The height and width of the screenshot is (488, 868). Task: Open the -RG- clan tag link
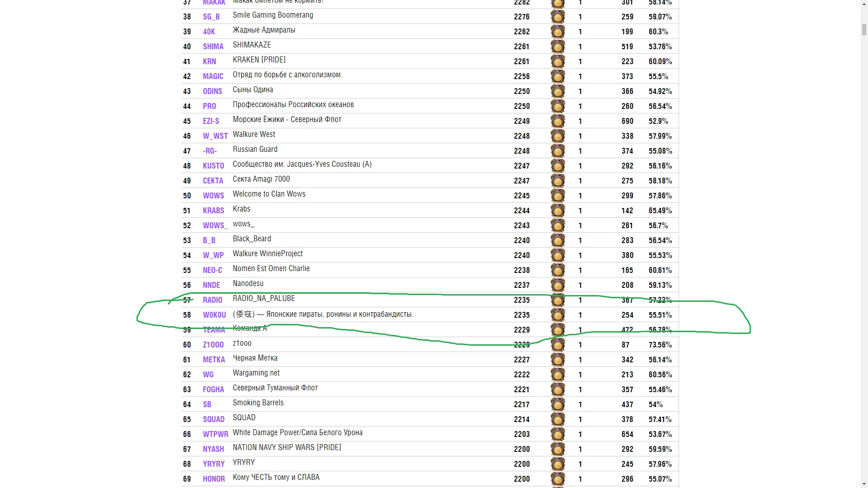[210, 151]
